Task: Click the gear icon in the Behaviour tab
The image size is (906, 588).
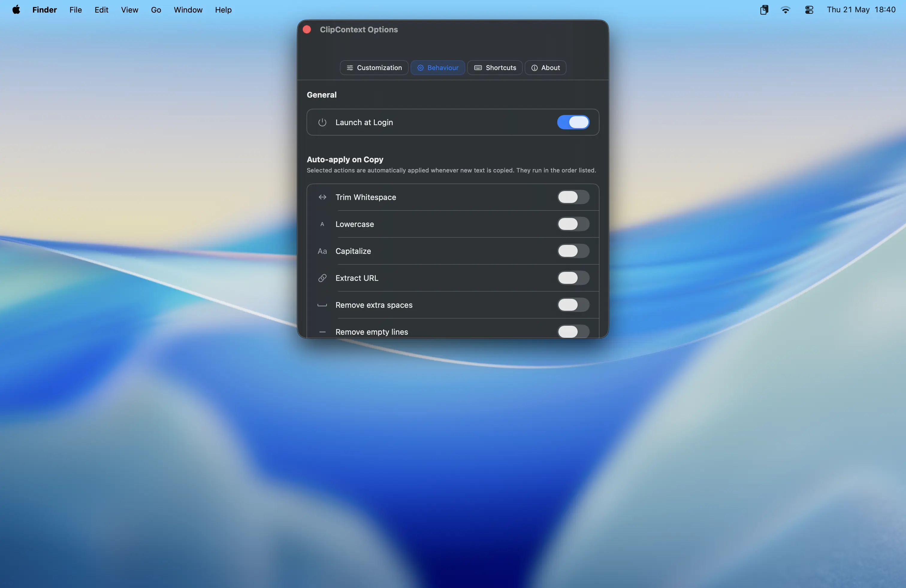Action: 420,68
